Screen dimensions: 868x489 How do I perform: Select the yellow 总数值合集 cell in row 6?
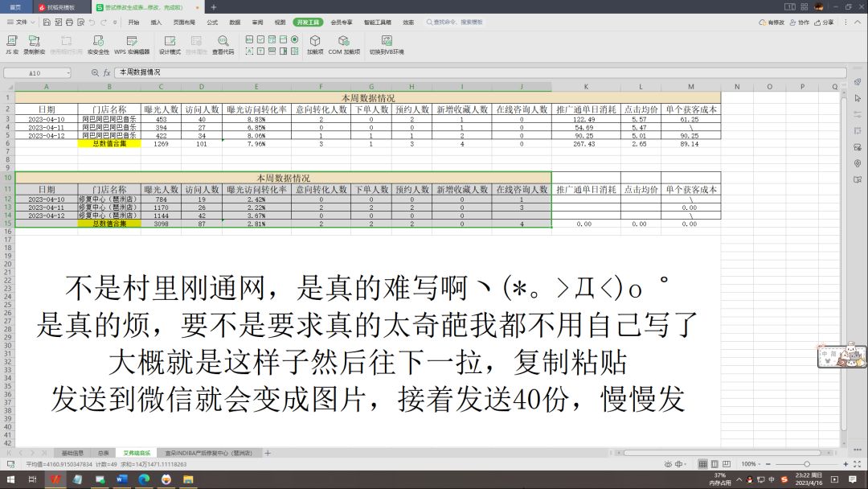click(109, 143)
